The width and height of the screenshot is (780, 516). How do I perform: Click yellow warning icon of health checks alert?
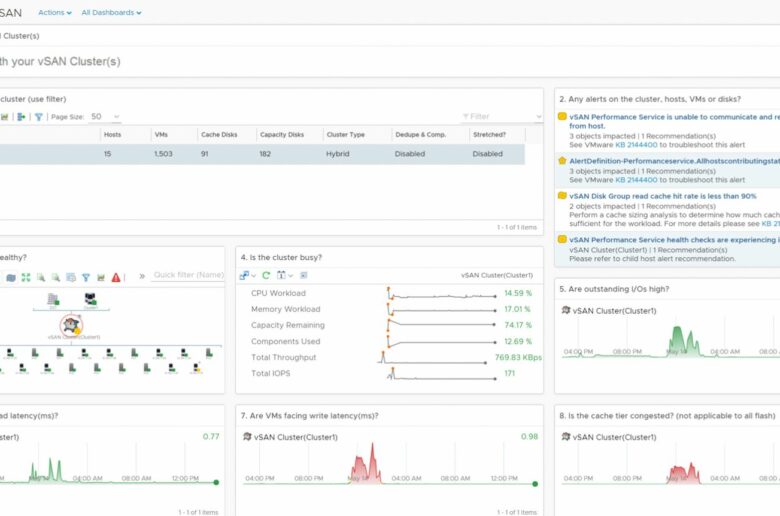pos(562,239)
